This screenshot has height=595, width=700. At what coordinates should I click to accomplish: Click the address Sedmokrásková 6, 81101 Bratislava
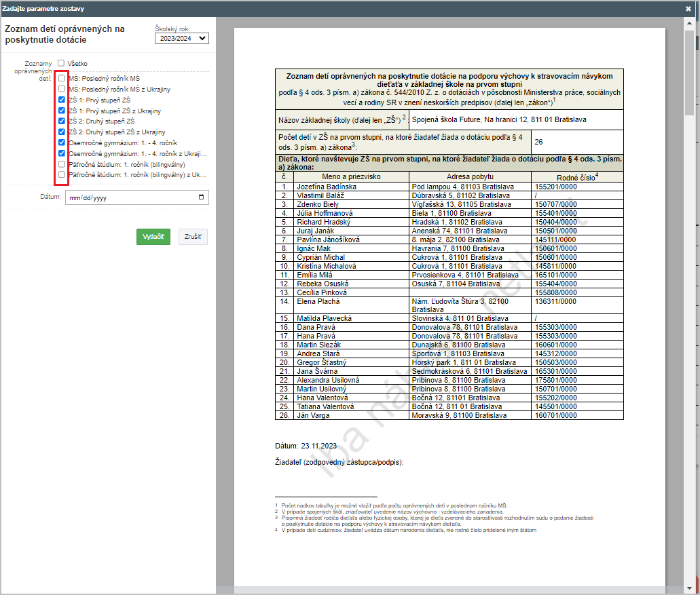[470, 372]
